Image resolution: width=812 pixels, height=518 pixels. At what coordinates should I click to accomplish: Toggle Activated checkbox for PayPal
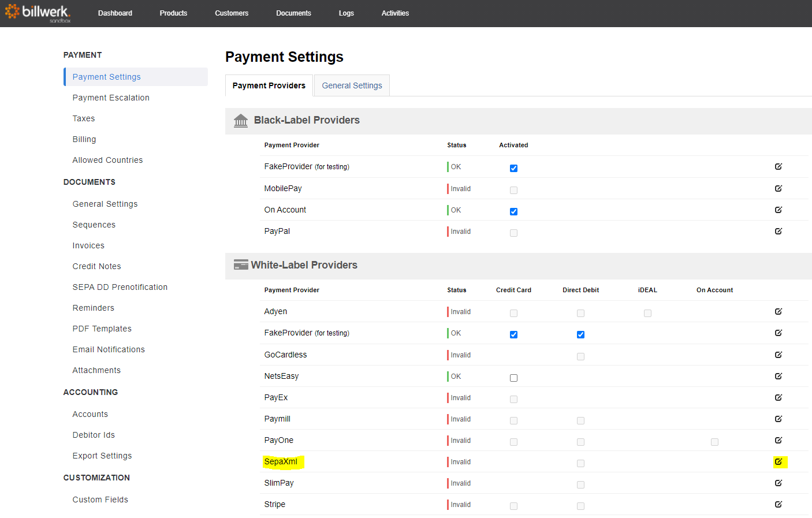pos(513,233)
